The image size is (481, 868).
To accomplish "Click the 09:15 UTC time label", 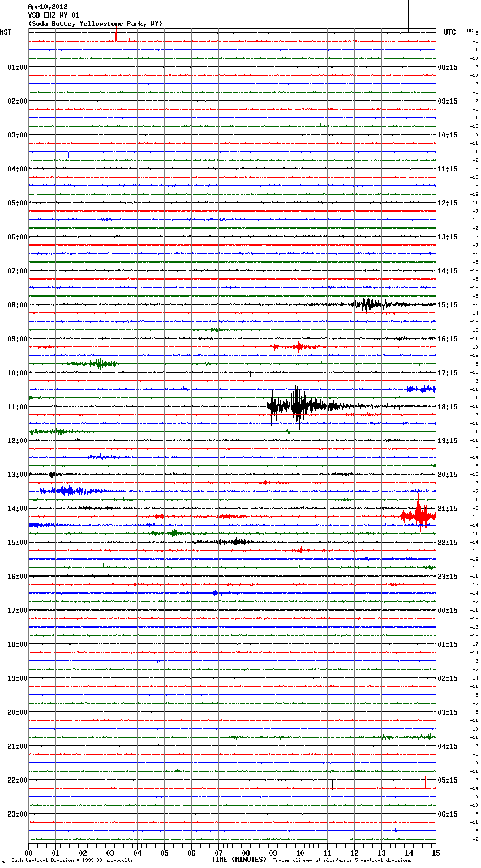I will [x=448, y=101].
